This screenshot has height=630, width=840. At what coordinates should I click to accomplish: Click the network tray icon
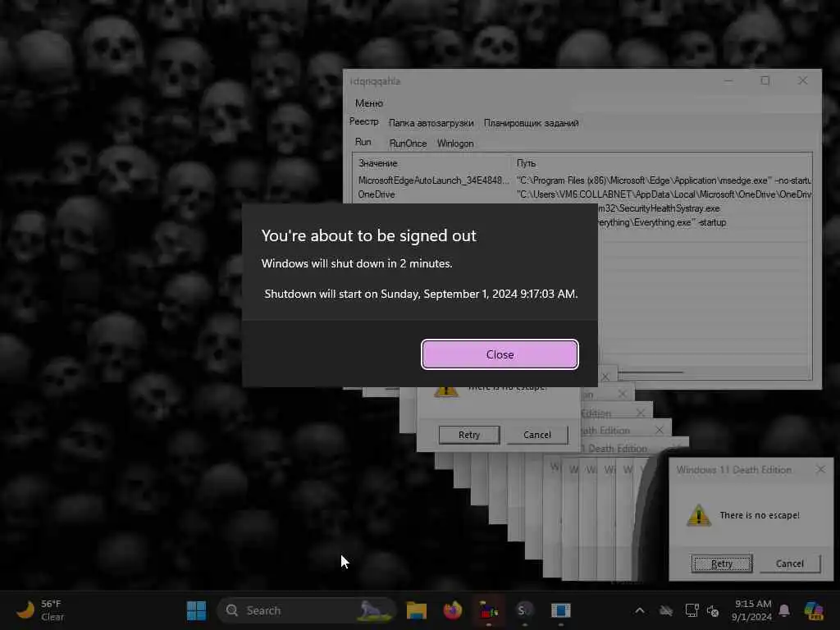tap(692, 610)
